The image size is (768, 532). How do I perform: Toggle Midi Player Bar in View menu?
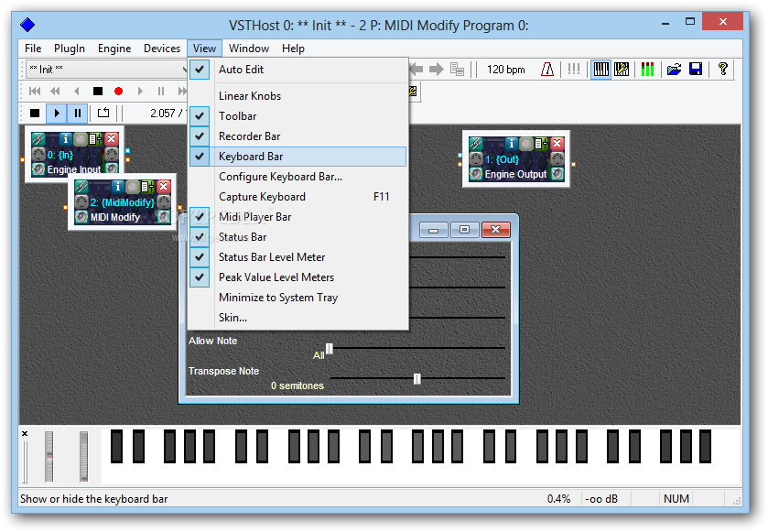298,216
